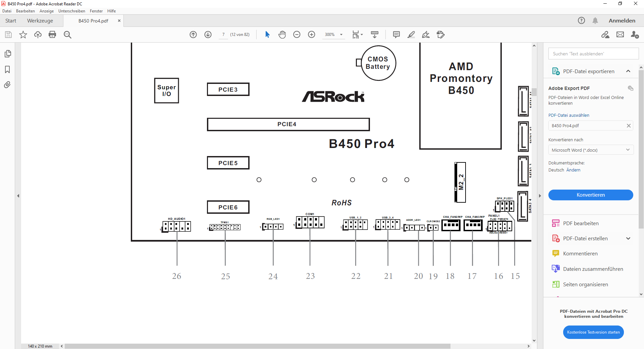Click the document vertical scrollbar thumb
Image resolution: width=644 pixels, height=349 pixels.
tap(534, 92)
